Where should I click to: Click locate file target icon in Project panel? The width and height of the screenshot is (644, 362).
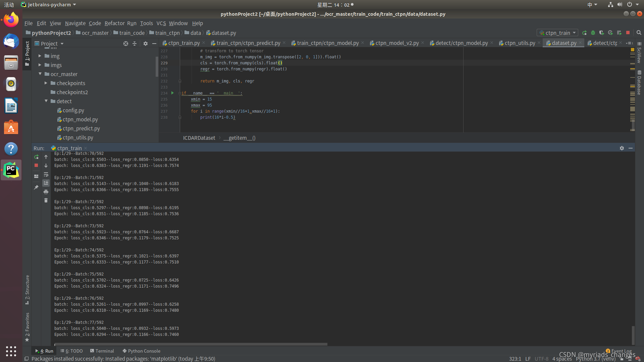coord(126,44)
